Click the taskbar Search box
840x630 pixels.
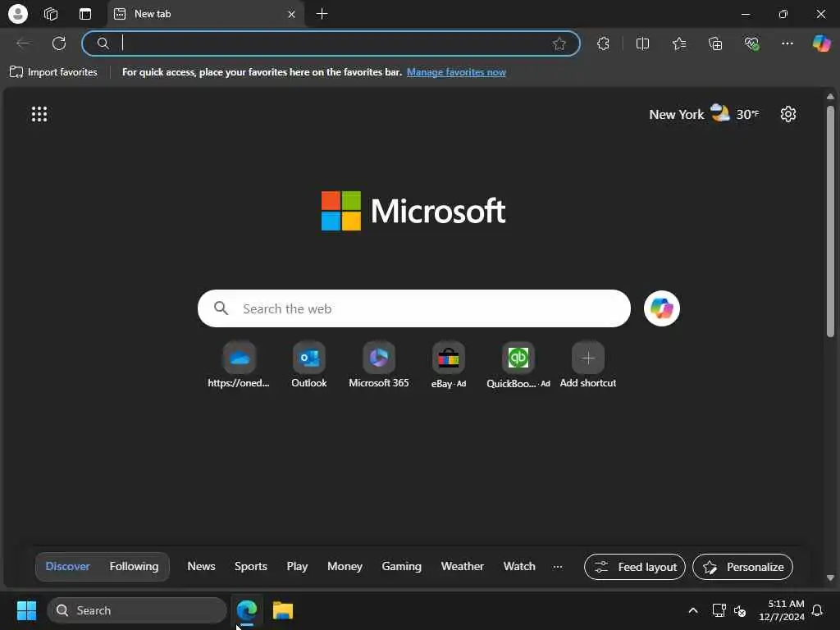[x=137, y=610]
